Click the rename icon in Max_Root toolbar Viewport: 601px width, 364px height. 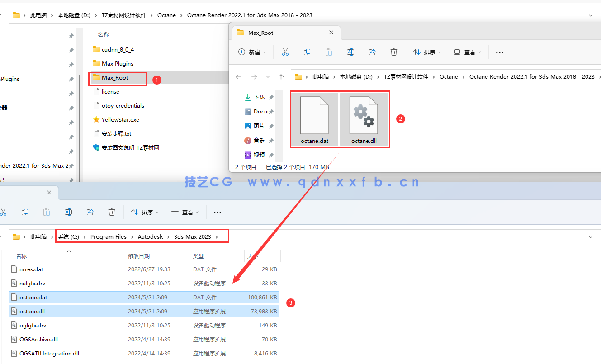tap(350, 52)
